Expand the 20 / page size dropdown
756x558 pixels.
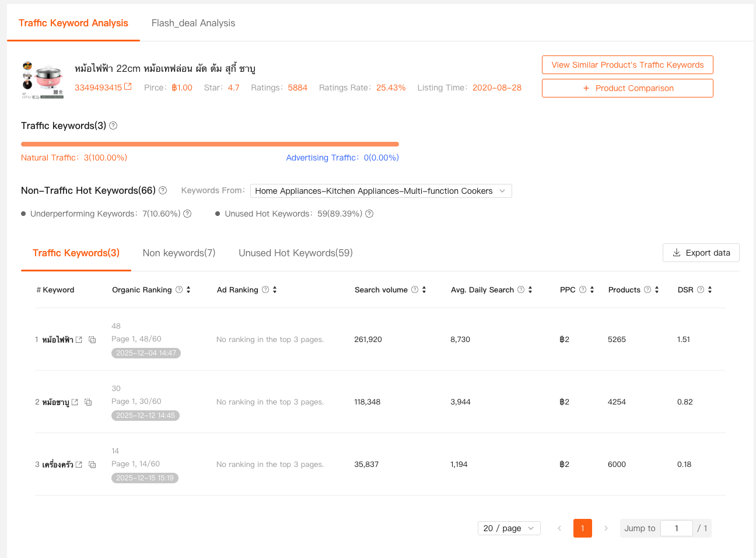509,528
